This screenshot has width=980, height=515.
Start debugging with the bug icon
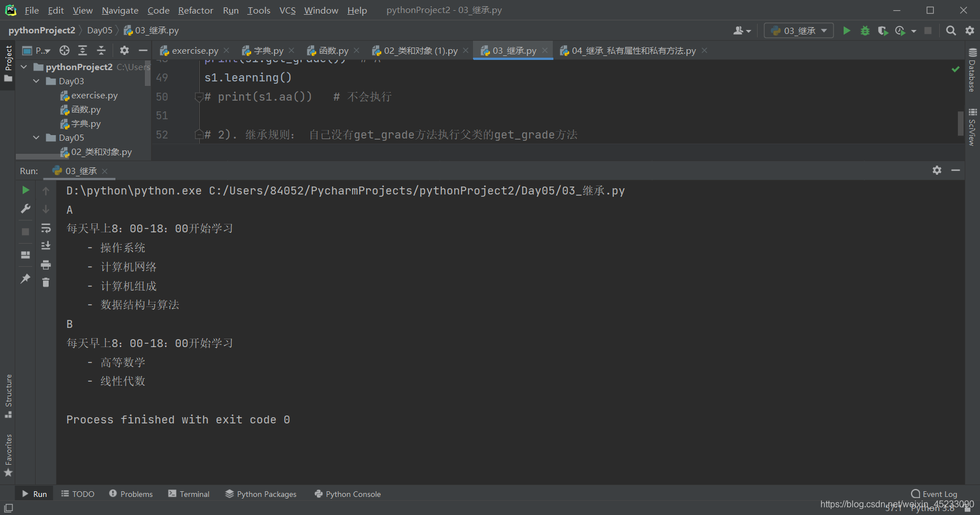(x=865, y=31)
